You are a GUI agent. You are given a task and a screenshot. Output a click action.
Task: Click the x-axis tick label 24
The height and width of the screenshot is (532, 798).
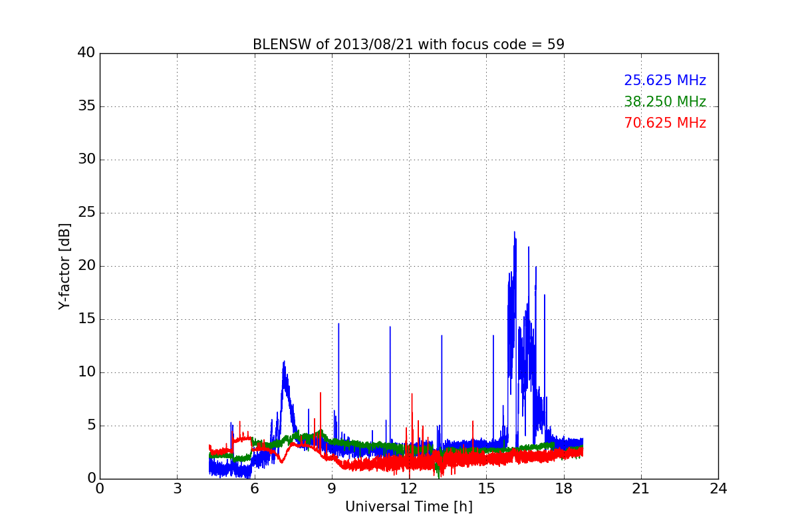[718, 489]
